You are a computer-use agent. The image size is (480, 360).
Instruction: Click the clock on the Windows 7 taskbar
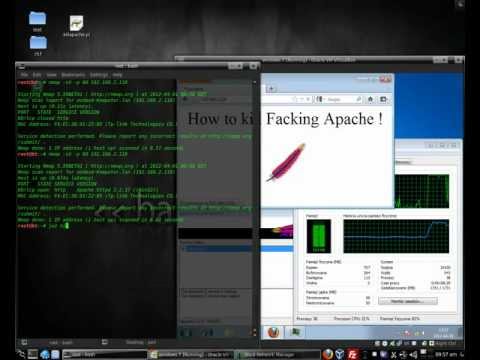click(443, 333)
